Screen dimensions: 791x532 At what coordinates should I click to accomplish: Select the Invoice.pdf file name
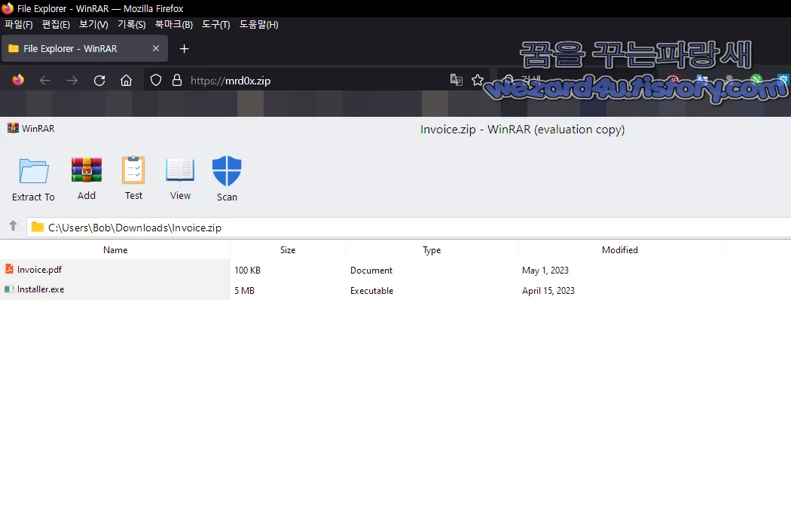(x=39, y=270)
